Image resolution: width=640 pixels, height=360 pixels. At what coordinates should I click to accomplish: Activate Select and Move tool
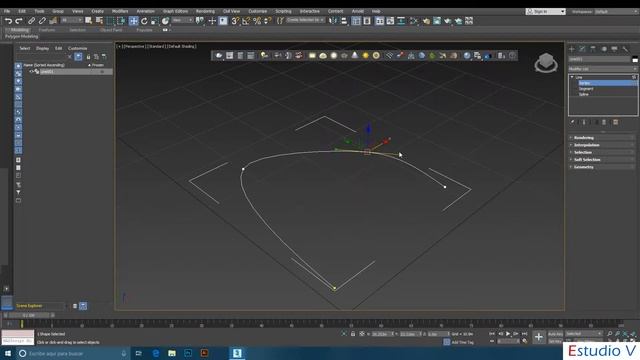coord(133,21)
